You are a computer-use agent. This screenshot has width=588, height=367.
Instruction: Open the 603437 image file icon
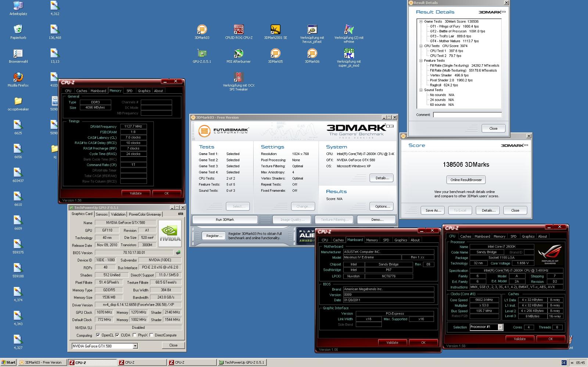point(18,173)
